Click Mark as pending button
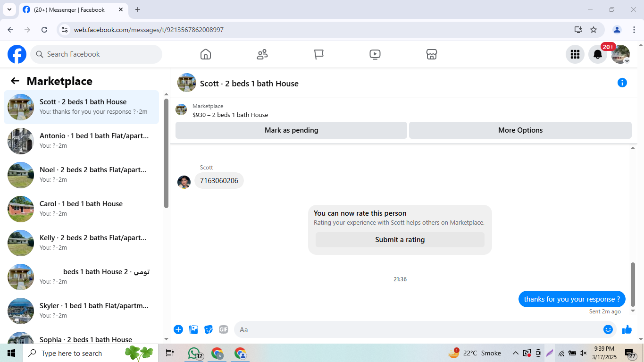The image size is (644, 362). pos(291,130)
